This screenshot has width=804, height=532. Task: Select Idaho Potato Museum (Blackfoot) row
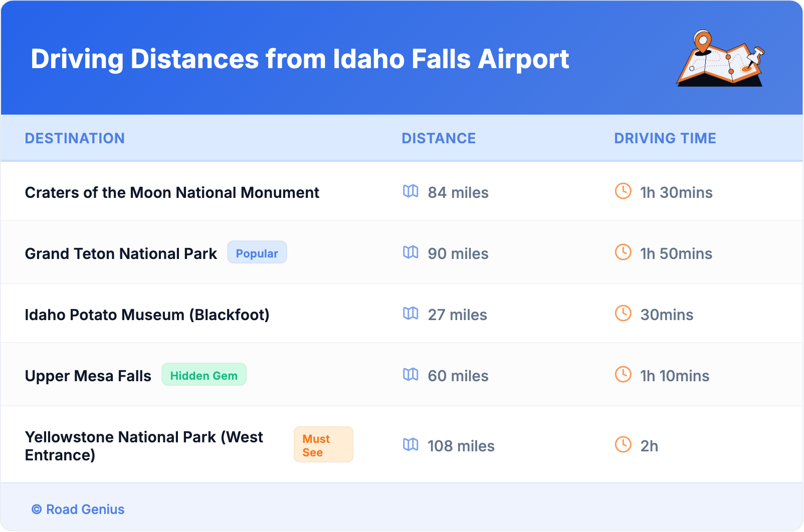pyautogui.click(x=147, y=315)
